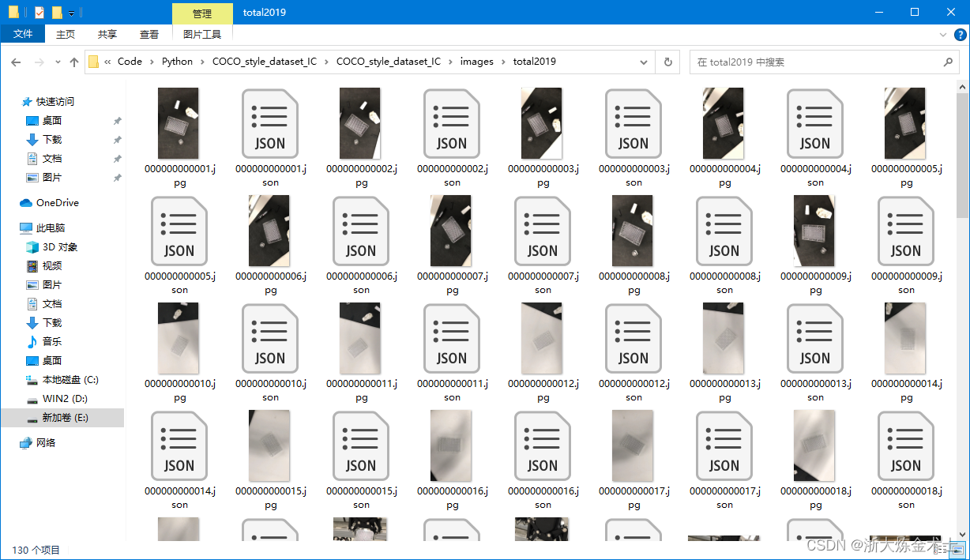Select the 000000000015.json file icon
Screen dimensions: 970x560
360,446
